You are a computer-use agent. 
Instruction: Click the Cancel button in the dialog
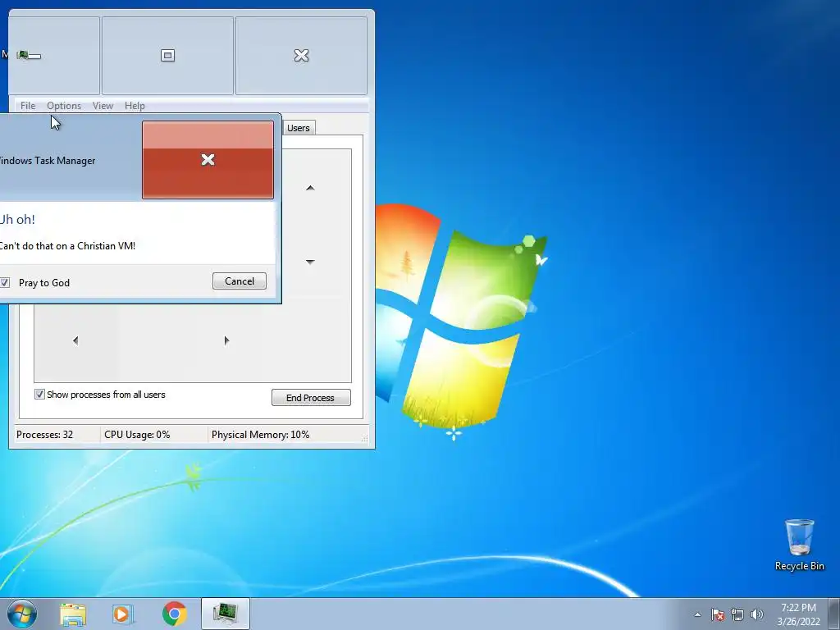tap(240, 281)
